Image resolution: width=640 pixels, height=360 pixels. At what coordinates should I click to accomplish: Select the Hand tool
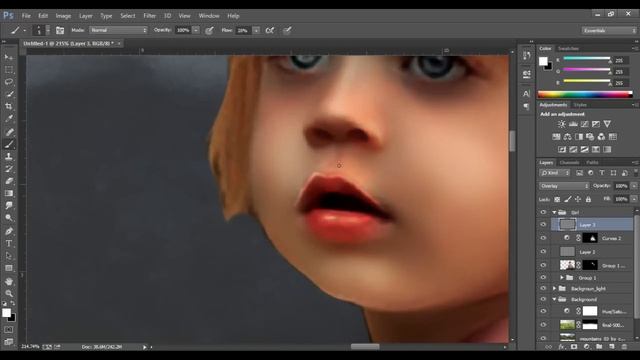9,281
